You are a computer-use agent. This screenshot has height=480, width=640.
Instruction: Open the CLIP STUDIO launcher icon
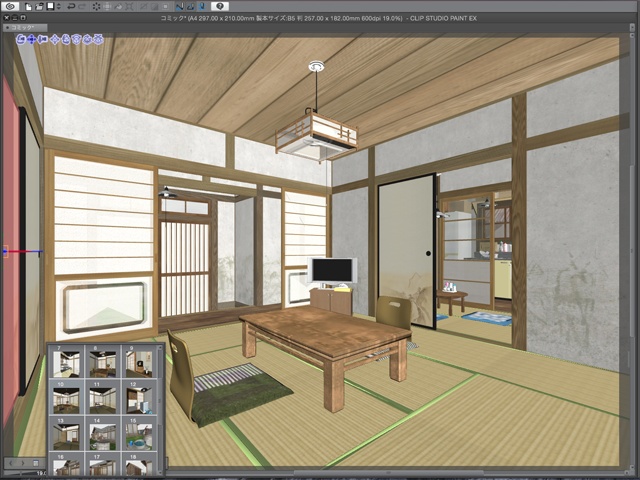[x=10, y=6]
